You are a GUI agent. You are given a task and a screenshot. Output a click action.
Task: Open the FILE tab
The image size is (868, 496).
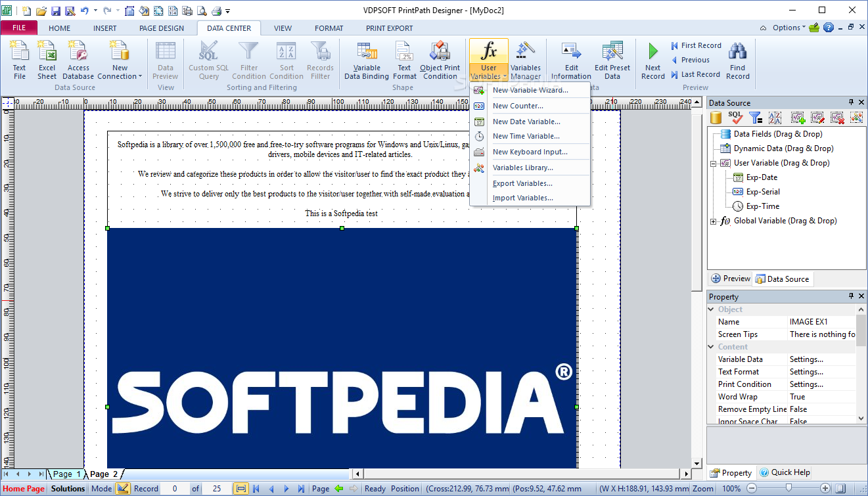19,28
